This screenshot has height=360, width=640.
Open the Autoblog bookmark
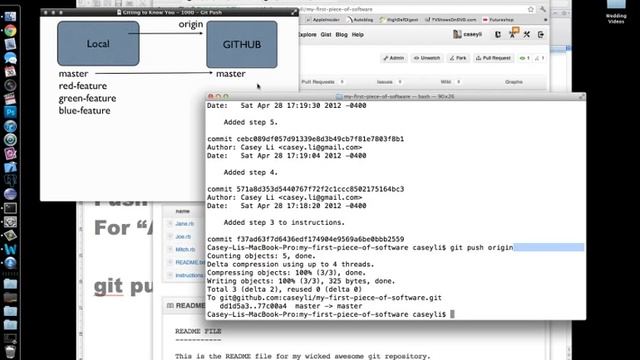360,20
